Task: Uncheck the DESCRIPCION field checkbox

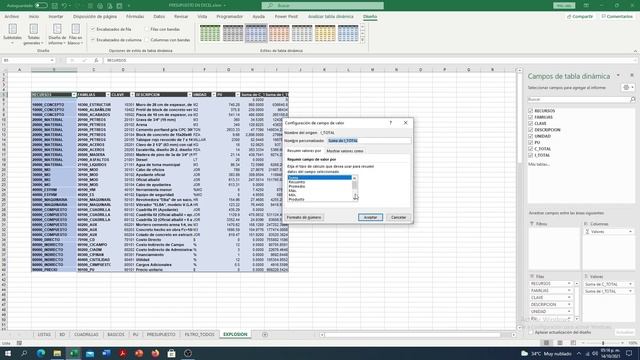Action: (531, 130)
